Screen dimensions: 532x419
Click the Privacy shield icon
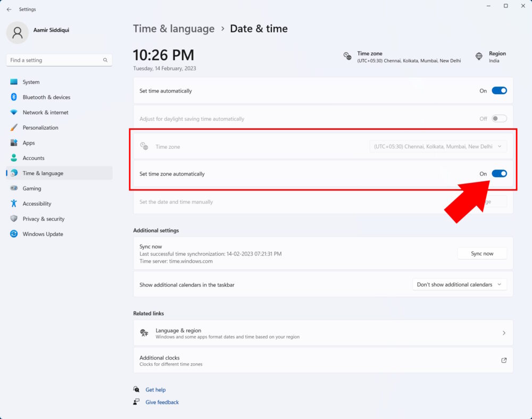coord(14,219)
